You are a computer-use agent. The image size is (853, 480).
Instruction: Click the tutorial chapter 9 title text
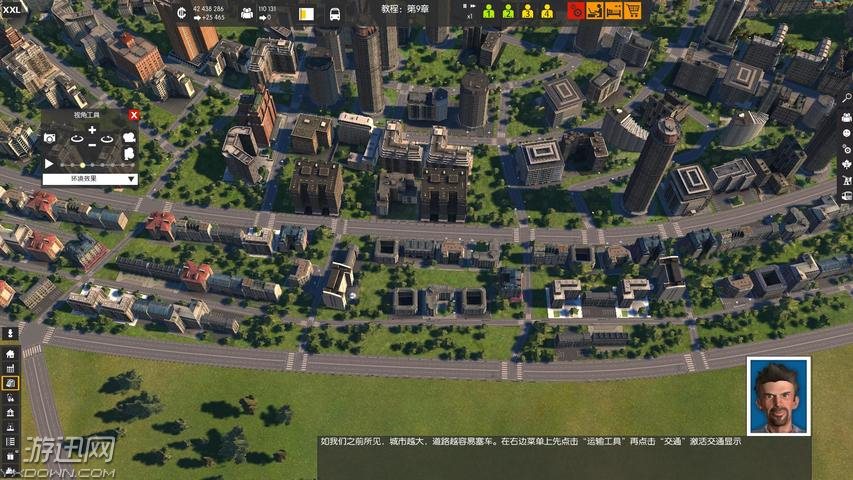(x=405, y=9)
